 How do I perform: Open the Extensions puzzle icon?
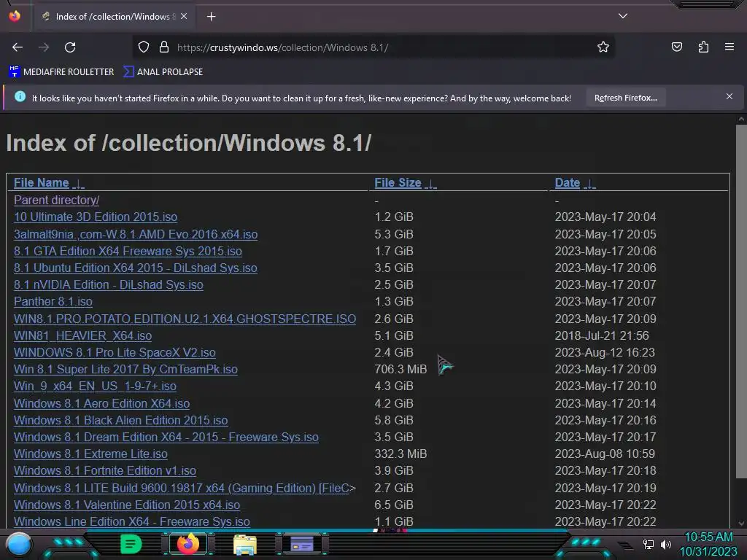click(703, 47)
